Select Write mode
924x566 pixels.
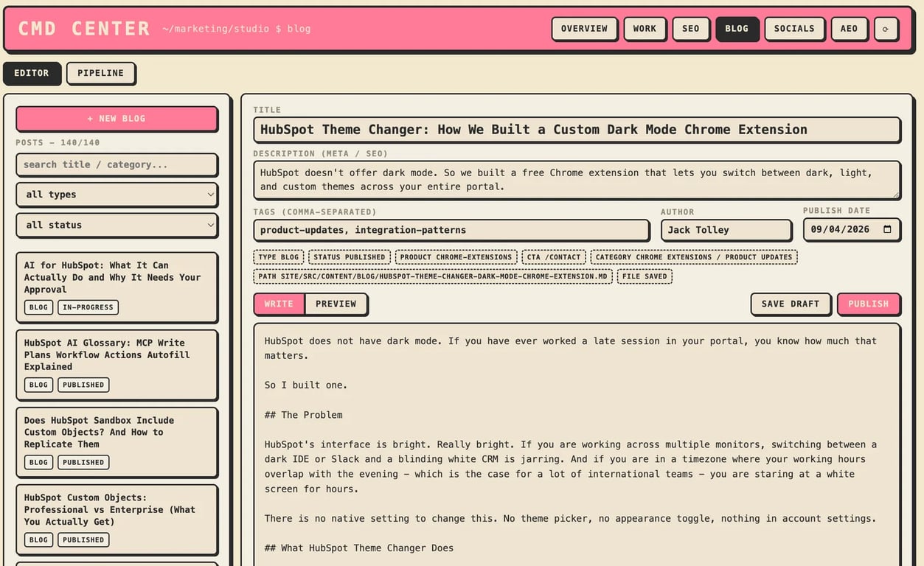point(279,304)
